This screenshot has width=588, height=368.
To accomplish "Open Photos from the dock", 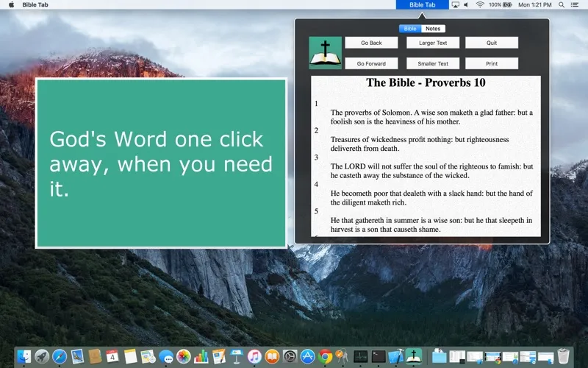I will (183, 356).
